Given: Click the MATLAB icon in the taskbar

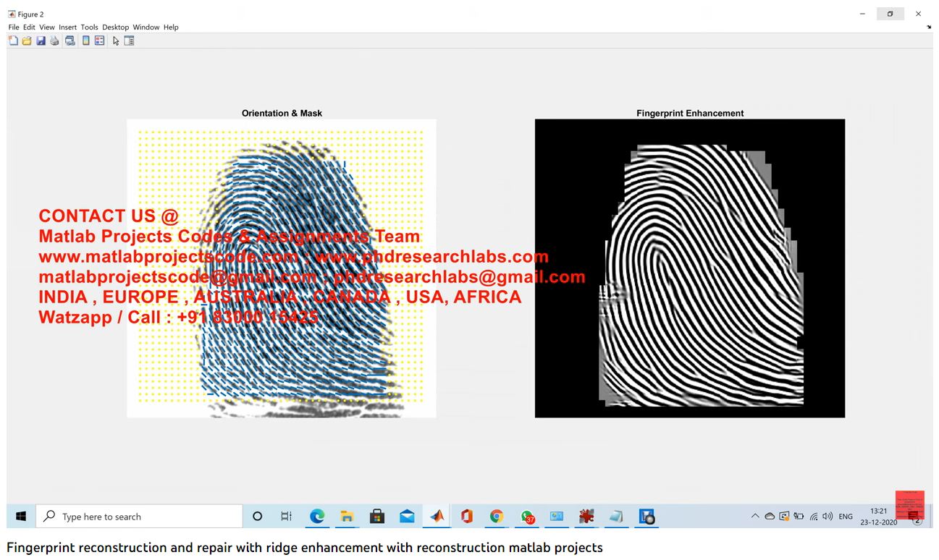Looking at the screenshot, I should click(x=437, y=517).
